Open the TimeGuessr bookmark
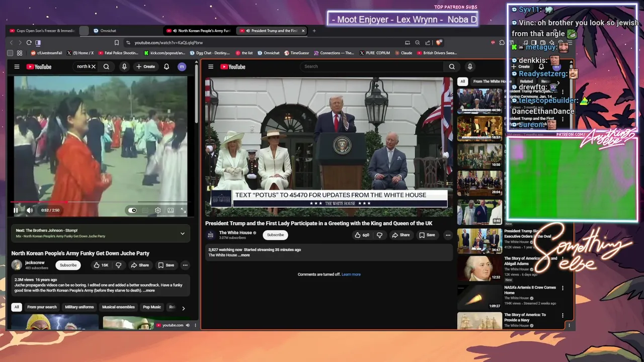The image size is (644, 362). 296,53
